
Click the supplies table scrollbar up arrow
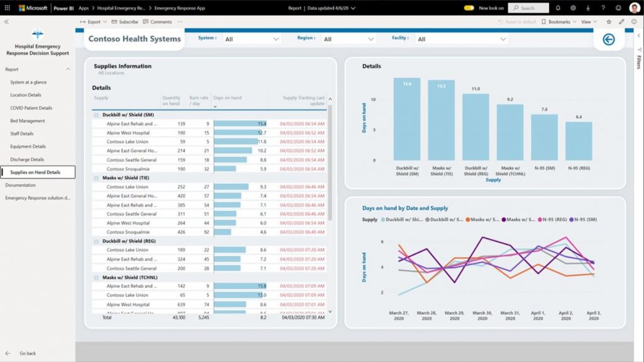[330, 99]
